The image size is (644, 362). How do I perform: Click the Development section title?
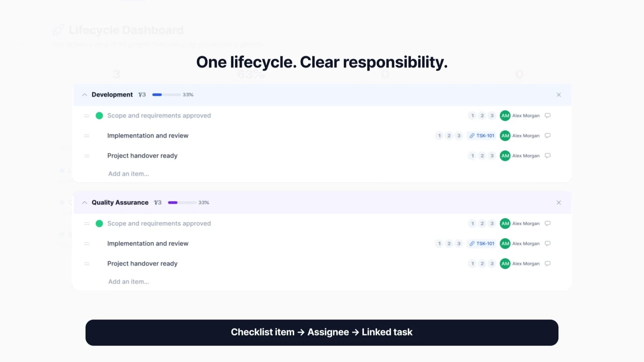[112, 95]
